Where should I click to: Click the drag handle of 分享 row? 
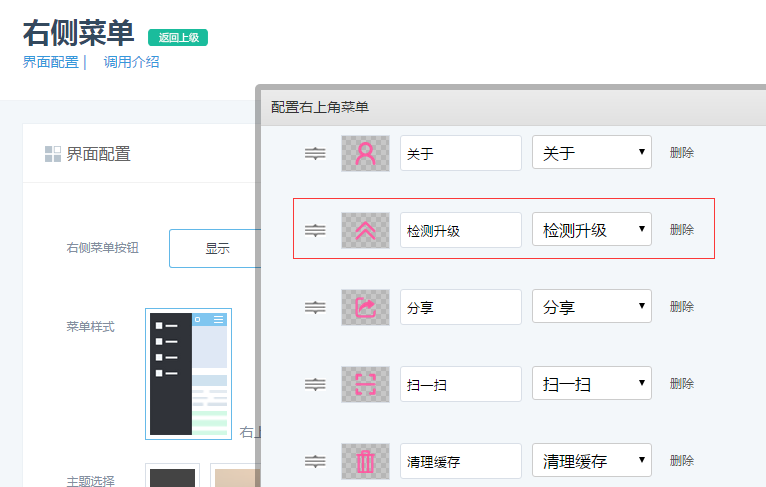pos(315,307)
